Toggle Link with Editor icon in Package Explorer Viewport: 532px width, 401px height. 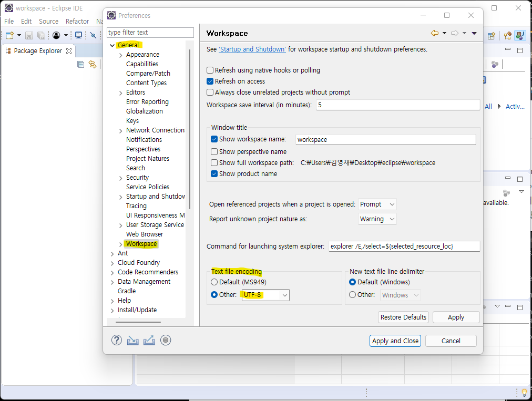(x=93, y=65)
